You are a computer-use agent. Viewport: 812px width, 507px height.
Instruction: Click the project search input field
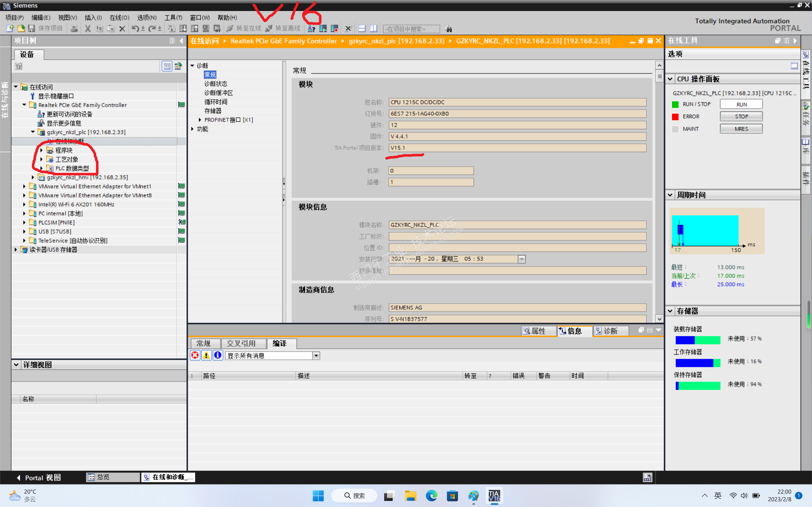coord(411,29)
